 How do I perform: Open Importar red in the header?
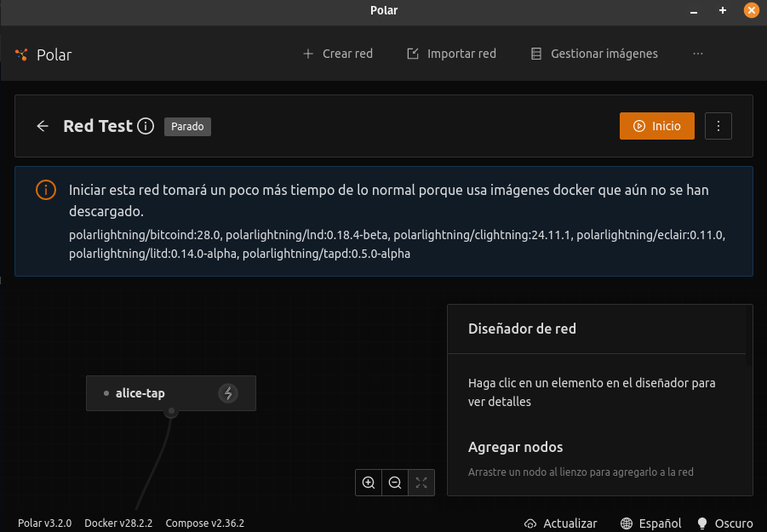point(451,54)
